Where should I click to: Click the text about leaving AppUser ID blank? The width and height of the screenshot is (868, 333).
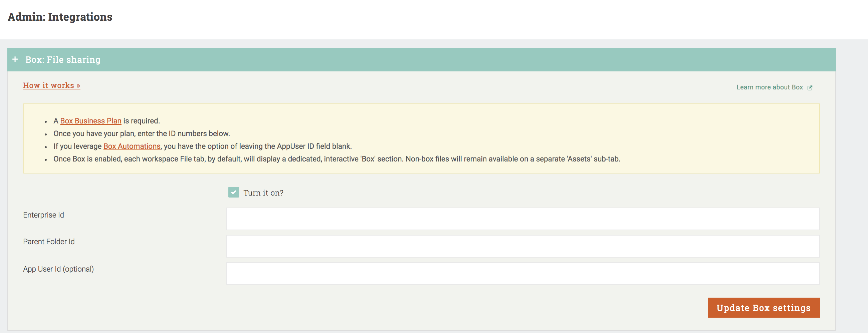(x=257, y=146)
